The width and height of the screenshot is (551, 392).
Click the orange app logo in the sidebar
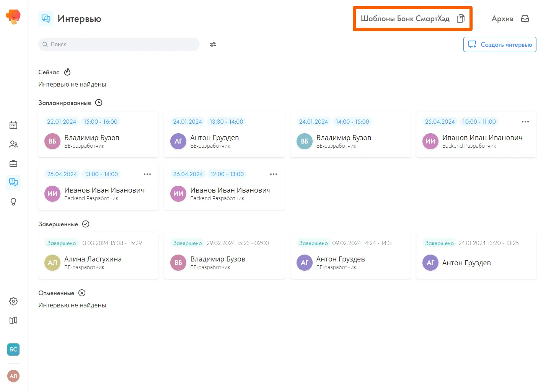click(x=13, y=16)
